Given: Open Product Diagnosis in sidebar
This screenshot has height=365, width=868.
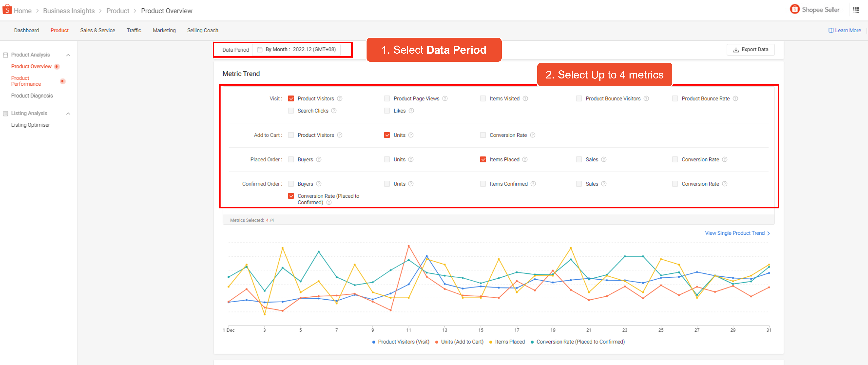Looking at the screenshot, I should [32, 96].
